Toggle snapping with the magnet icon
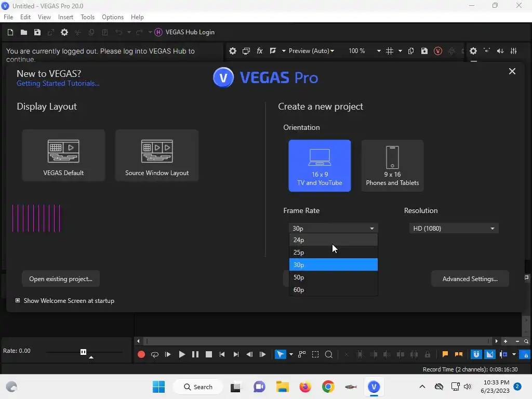This screenshot has width=532, height=399. [476, 354]
